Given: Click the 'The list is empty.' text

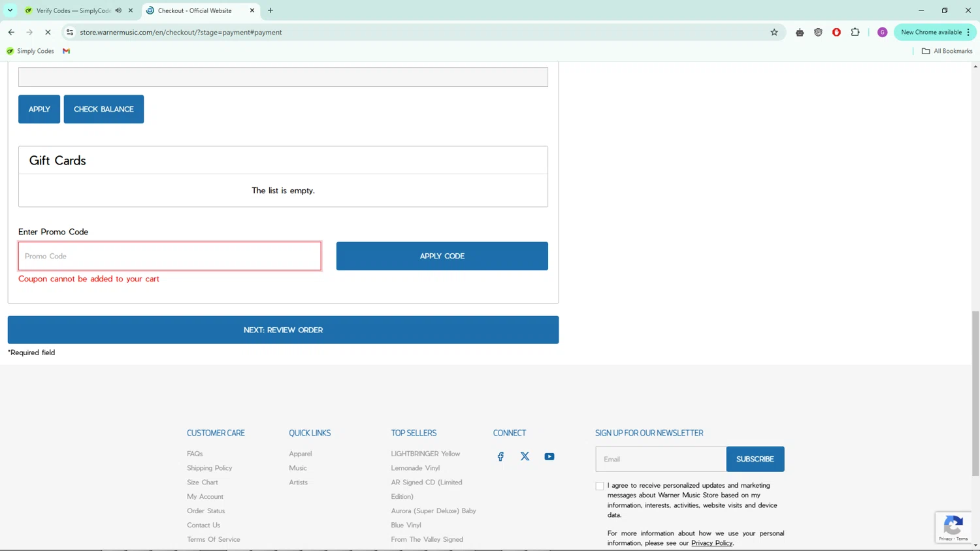Looking at the screenshot, I should click(283, 191).
